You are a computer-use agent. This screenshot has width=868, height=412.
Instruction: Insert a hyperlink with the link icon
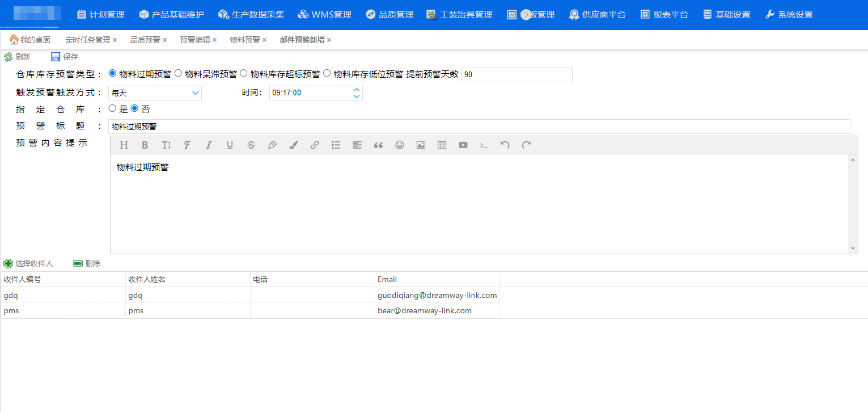pos(315,145)
